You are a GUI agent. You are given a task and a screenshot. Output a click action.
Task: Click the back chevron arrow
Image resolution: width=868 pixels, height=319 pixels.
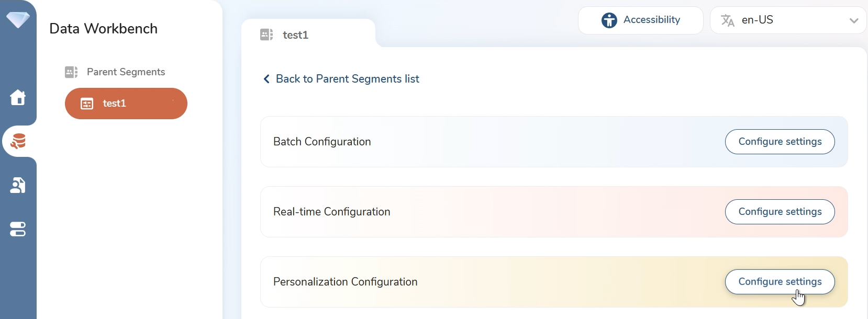coord(266,79)
